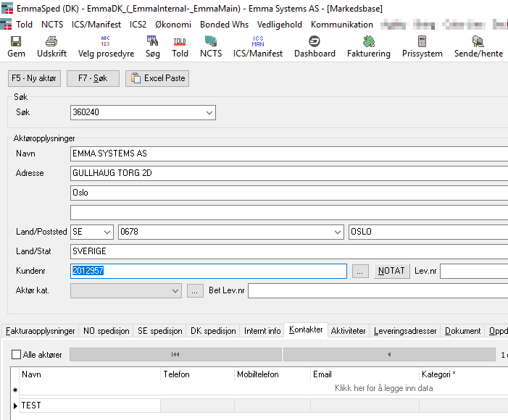508x420 pixels.
Task: Switch to the Aktiviteter tab
Action: [x=349, y=331]
